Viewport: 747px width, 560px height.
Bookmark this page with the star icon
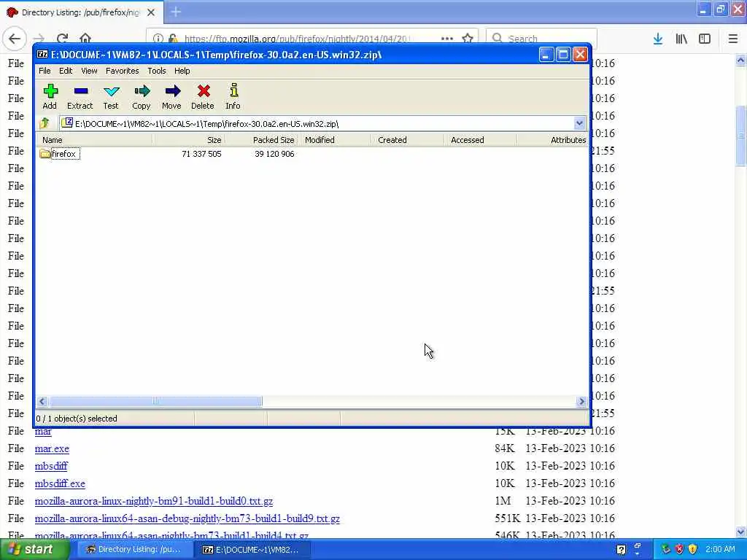[468, 39]
